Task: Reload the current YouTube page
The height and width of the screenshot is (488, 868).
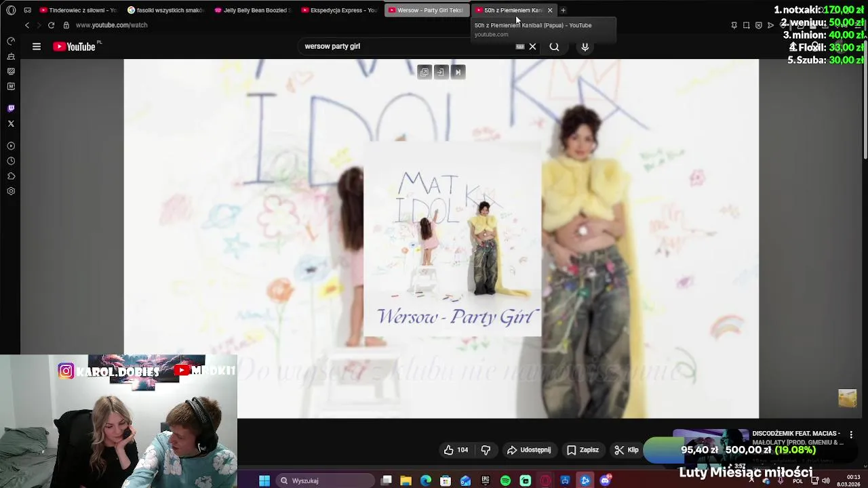Action: [51, 25]
